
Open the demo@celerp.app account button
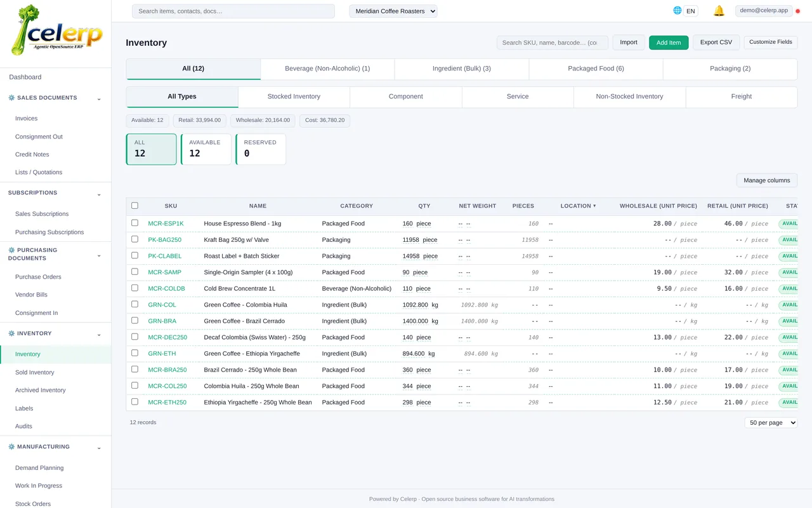pyautogui.click(x=764, y=10)
